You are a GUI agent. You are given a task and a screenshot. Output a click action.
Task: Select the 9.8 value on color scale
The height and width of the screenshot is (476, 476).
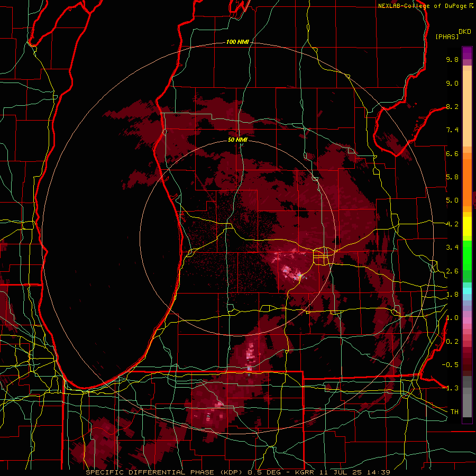[x=452, y=59]
